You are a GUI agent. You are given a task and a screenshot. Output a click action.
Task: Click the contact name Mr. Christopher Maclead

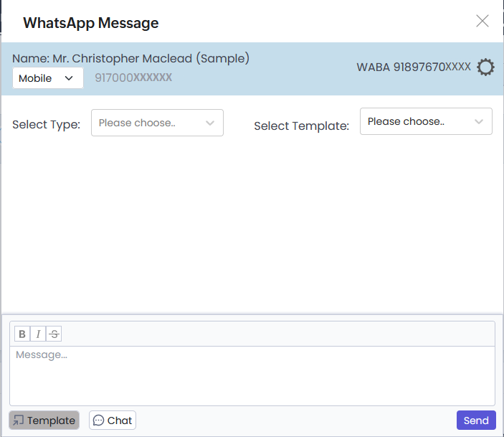coord(151,58)
